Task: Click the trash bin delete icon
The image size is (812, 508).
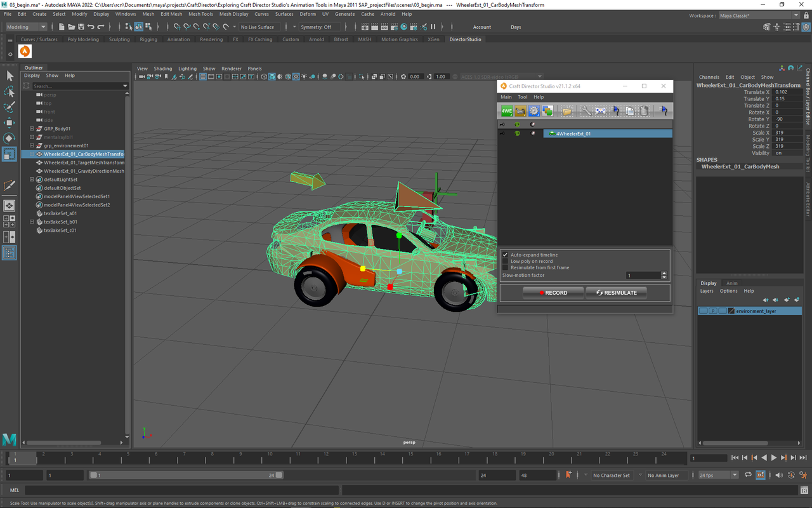Action: click(x=644, y=110)
